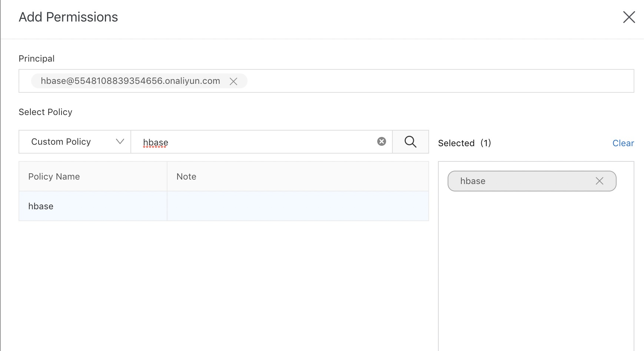Close the Add Permissions dialog
The width and height of the screenshot is (644, 351).
point(629,17)
